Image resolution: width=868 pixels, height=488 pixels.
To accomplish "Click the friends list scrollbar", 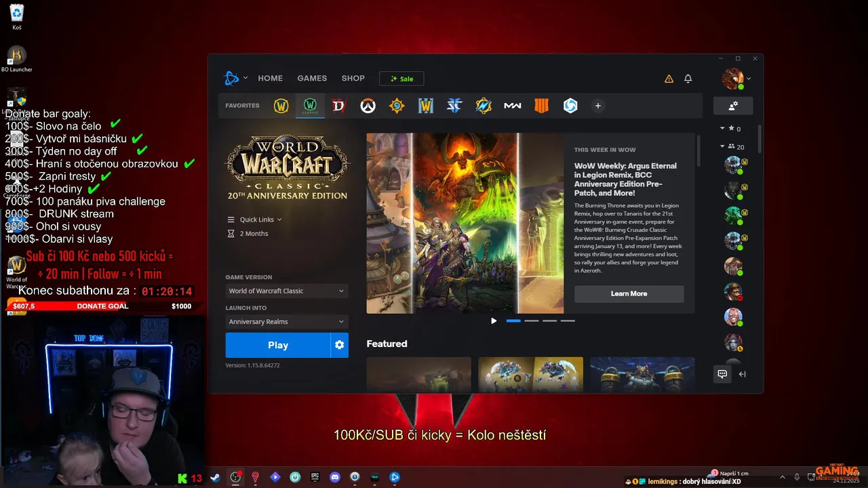I will (x=759, y=139).
